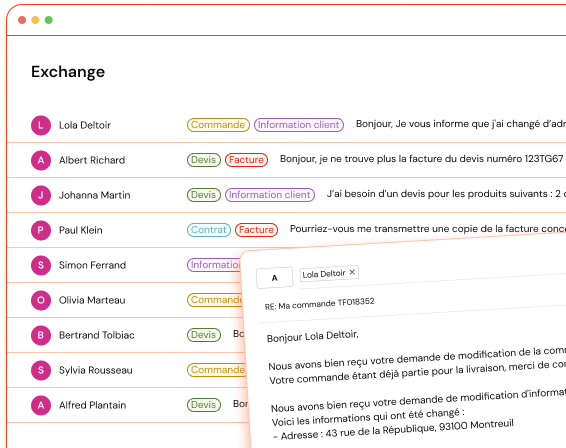Screen dimensions: 566x448
Task: Click Albert Richard's avatar icon
Action: coord(41,160)
